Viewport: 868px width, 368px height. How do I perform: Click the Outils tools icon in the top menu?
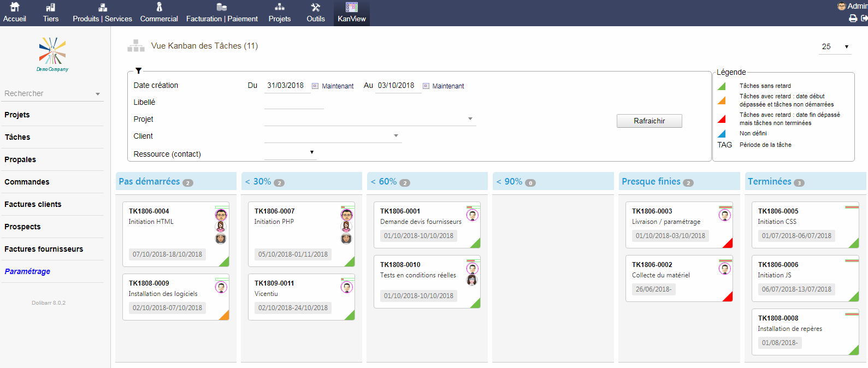315,8
